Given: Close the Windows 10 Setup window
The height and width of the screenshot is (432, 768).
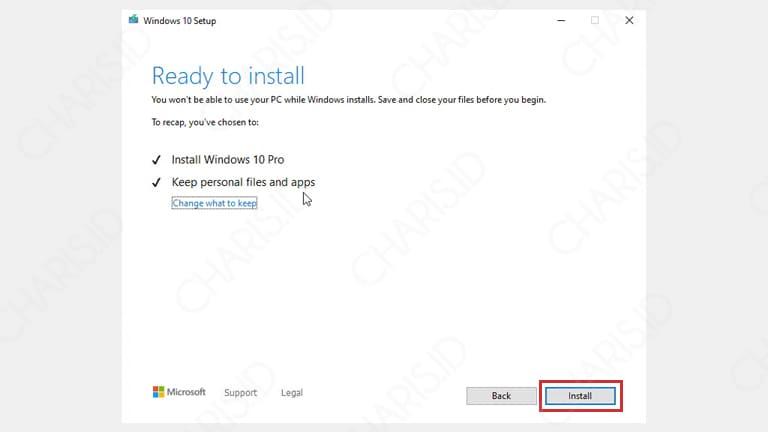Looking at the screenshot, I should pyautogui.click(x=629, y=21).
